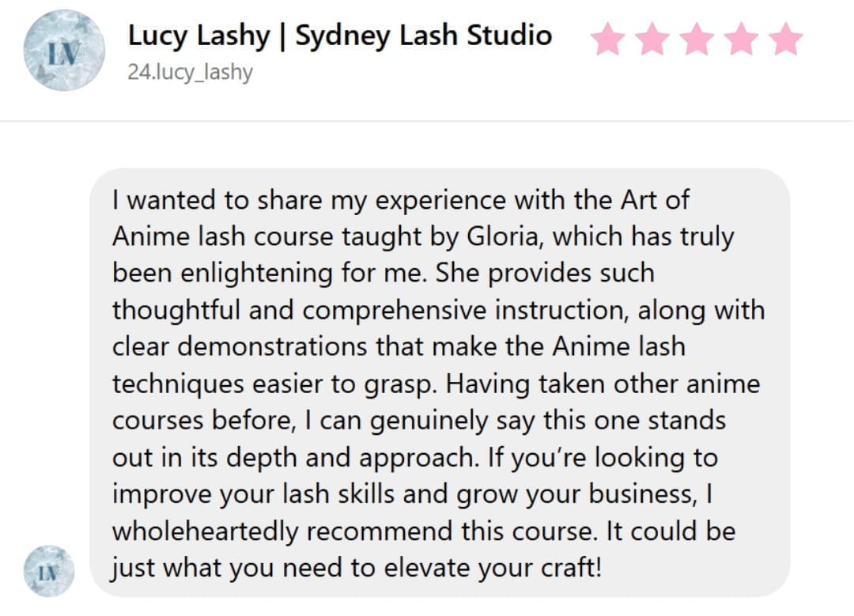The width and height of the screenshot is (854, 616).
Task: Click the second pink star
Action: pos(652,40)
